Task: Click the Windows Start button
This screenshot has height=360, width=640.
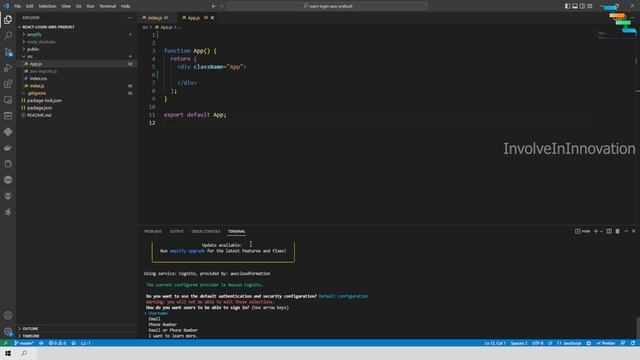Action: pyautogui.click(x=8, y=353)
